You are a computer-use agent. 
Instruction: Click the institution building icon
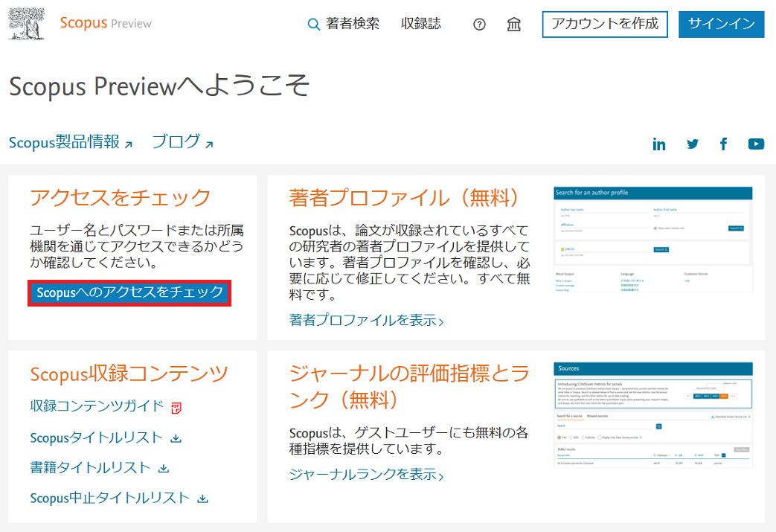click(513, 25)
